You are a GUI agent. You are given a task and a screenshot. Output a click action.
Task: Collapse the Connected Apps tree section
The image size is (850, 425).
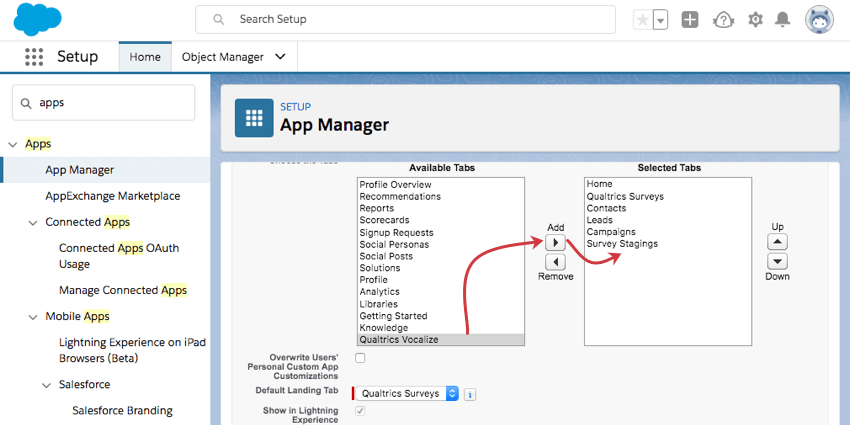tap(34, 222)
